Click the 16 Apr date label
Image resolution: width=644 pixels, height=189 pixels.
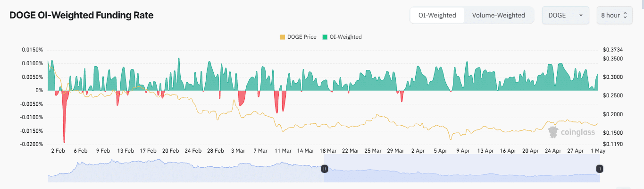pos(508,151)
